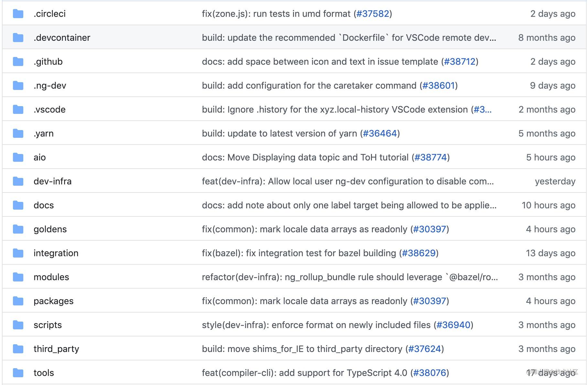Open the .vscode folder
This screenshot has height=385, width=588.
(49, 109)
